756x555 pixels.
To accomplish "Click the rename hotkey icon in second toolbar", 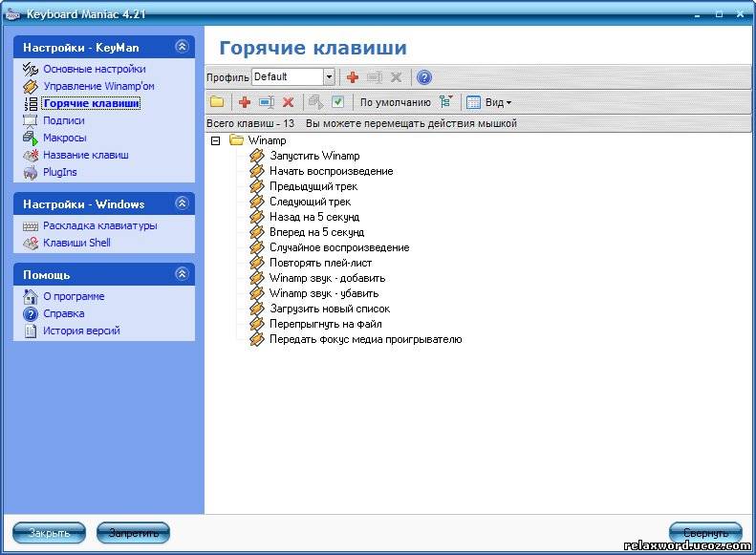I will coord(267,102).
